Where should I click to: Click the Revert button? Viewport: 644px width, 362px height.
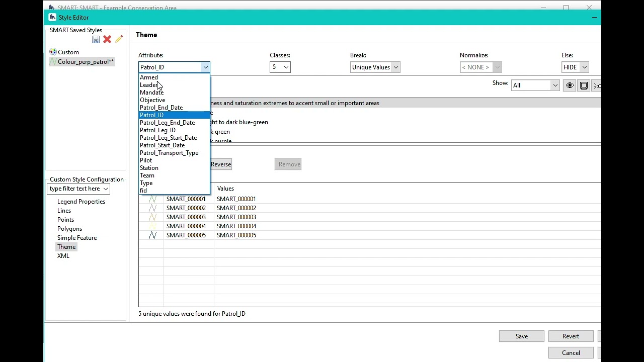click(571, 336)
